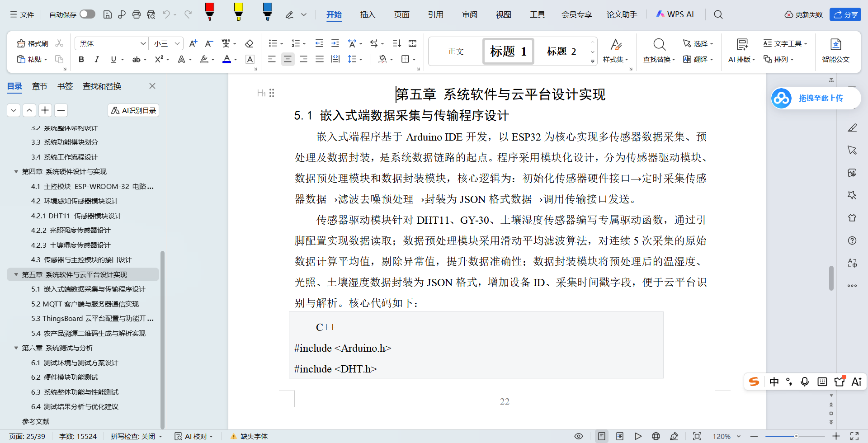Apply the 正文 style

point(456,51)
